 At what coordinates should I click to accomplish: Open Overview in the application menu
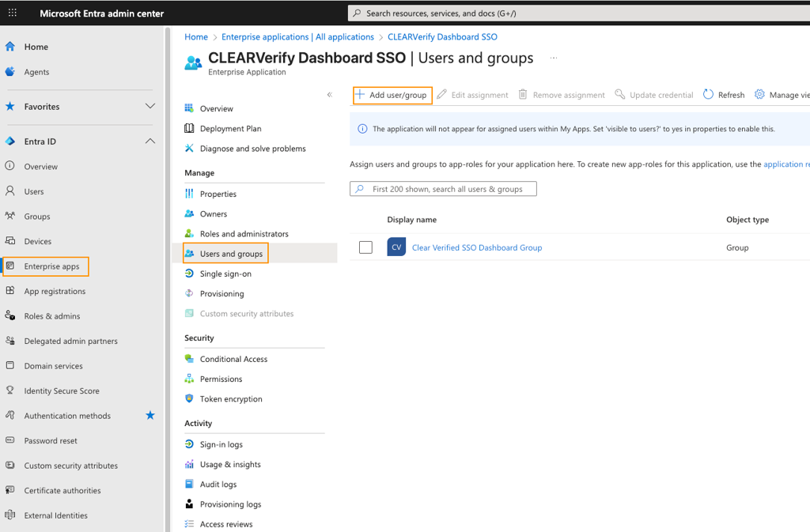(x=217, y=108)
